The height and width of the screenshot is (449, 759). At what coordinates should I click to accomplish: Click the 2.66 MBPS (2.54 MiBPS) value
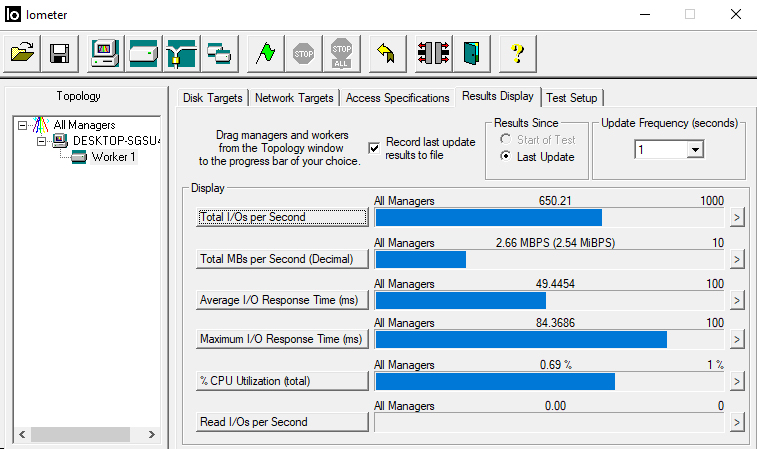point(555,243)
